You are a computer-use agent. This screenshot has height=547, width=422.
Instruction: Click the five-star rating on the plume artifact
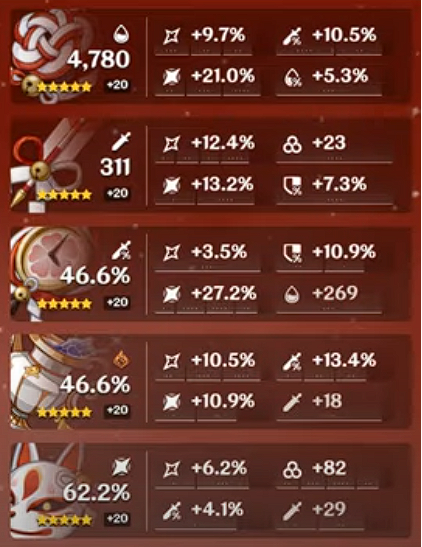tap(64, 194)
